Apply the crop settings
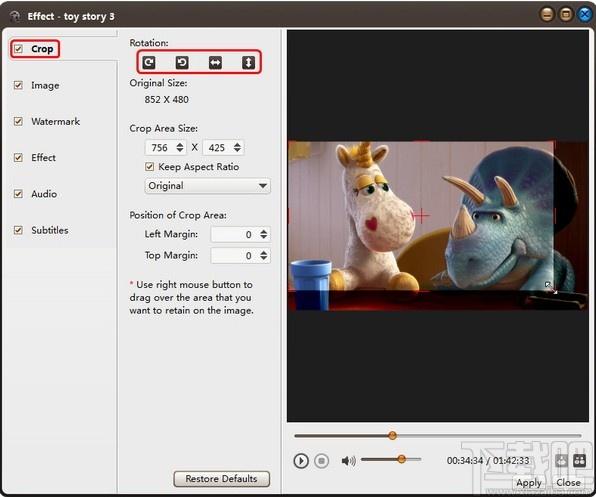The height and width of the screenshot is (497, 596). 529,483
